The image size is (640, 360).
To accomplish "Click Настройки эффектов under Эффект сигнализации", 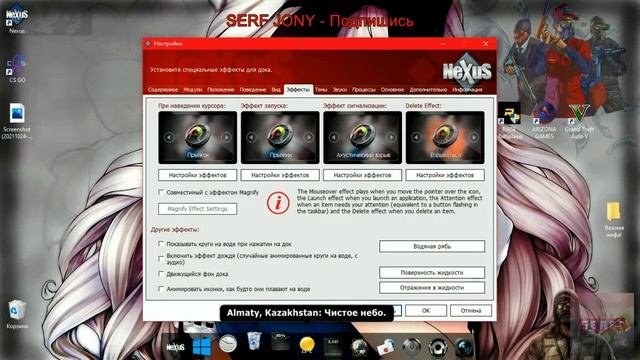I will [362, 175].
